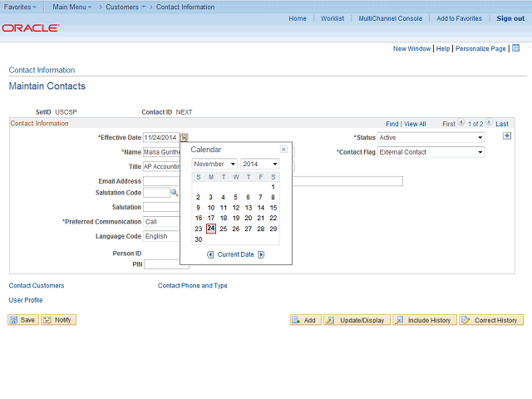Open the Month dropdown showing November
Image resolution: width=532 pixels, height=399 pixels.
tap(214, 164)
